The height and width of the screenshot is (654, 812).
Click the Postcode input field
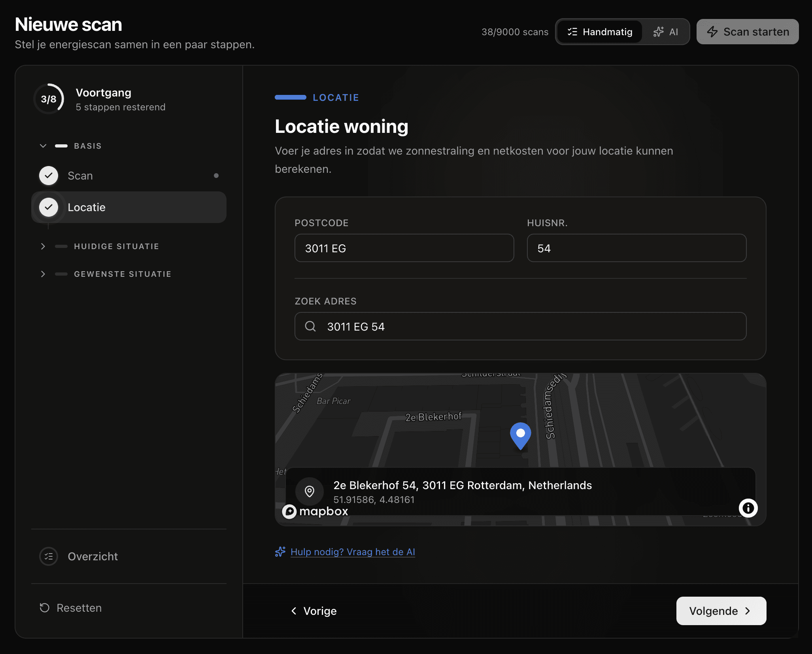click(404, 248)
